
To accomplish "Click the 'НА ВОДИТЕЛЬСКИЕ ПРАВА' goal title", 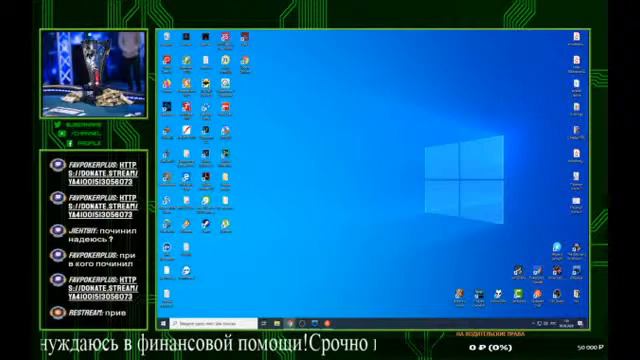I will (490, 334).
